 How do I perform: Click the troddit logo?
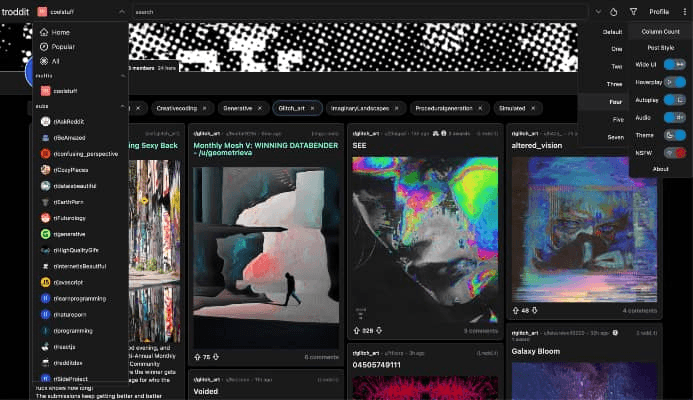pyautogui.click(x=15, y=12)
